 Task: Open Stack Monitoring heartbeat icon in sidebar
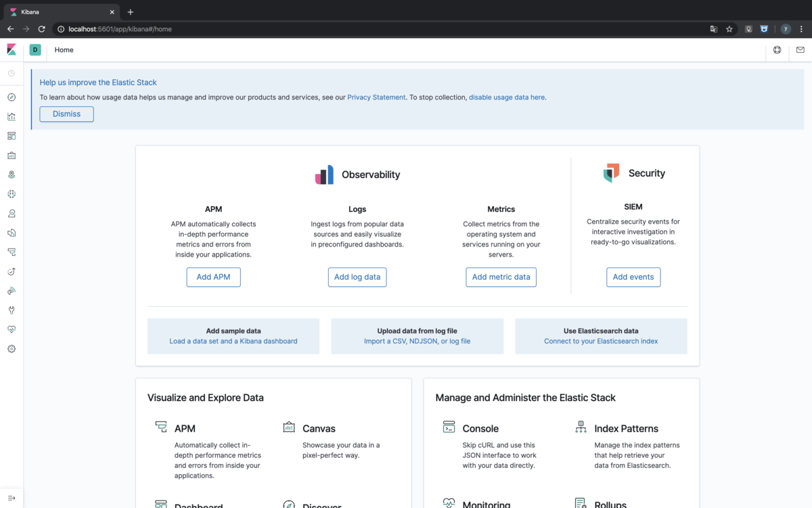click(x=12, y=329)
